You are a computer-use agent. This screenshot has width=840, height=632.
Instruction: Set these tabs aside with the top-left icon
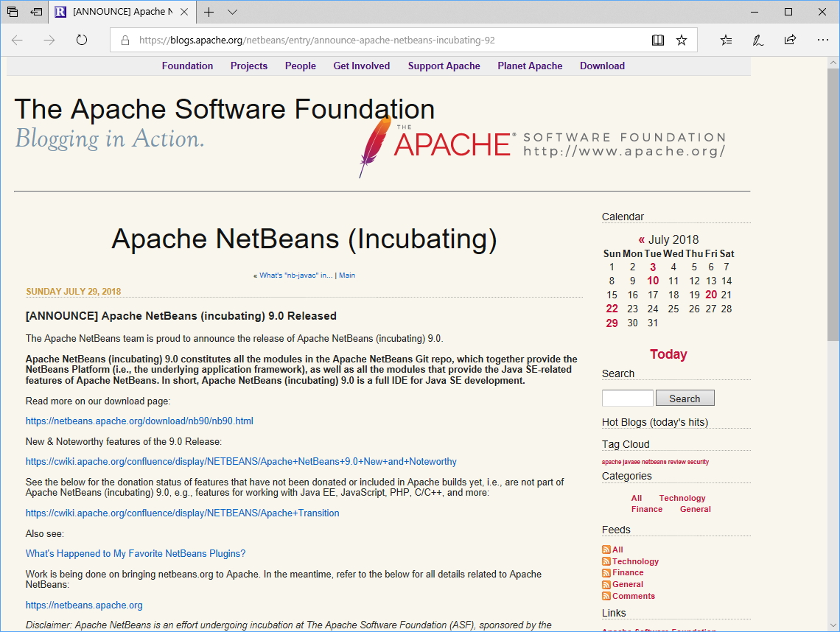click(x=12, y=12)
